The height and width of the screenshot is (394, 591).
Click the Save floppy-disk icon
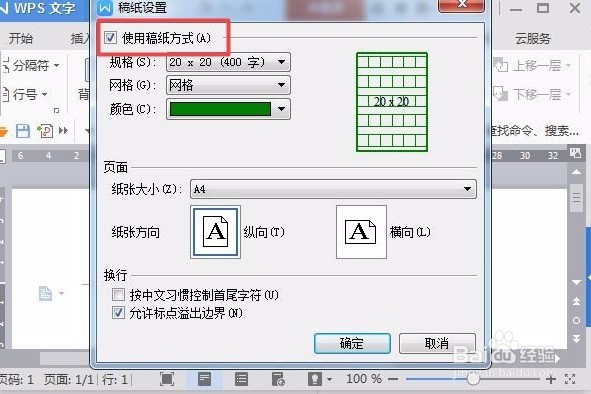tap(23, 131)
